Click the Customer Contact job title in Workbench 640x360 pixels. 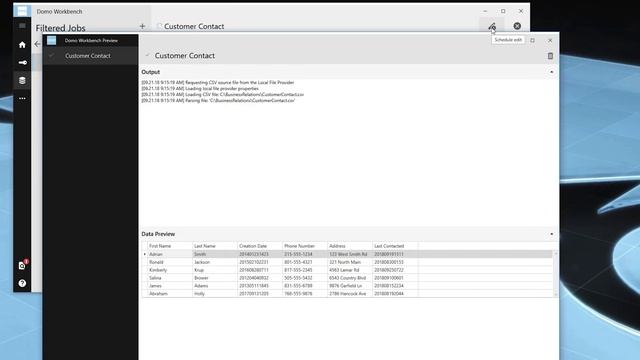pyautogui.click(x=194, y=26)
